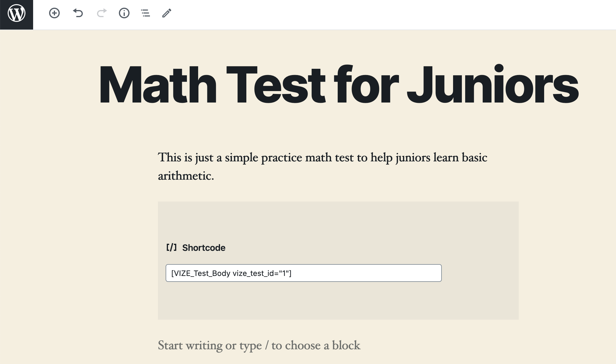Open the block list view outline

coord(145,13)
